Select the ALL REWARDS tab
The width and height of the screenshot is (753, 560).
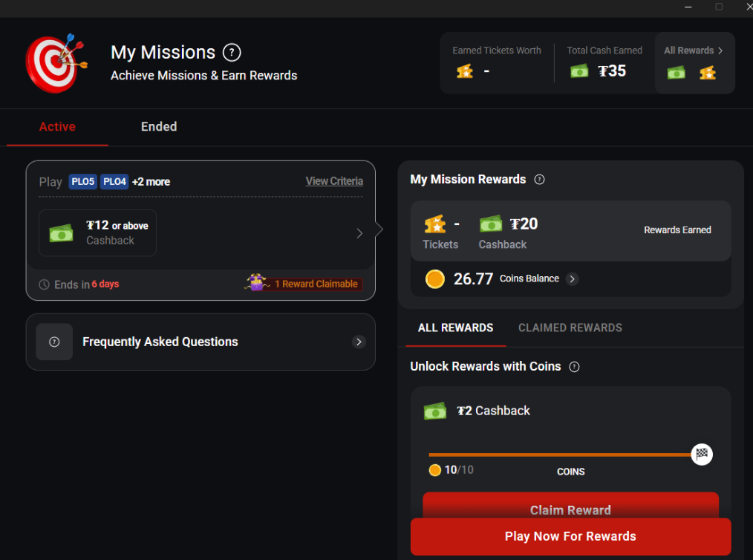pyautogui.click(x=455, y=328)
